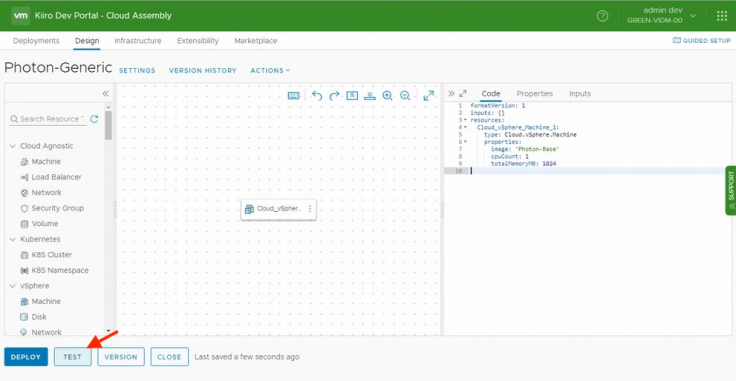The image size is (736, 381).
Task: Click the Machine icon under Cloud Agnostic
Action: (x=24, y=161)
